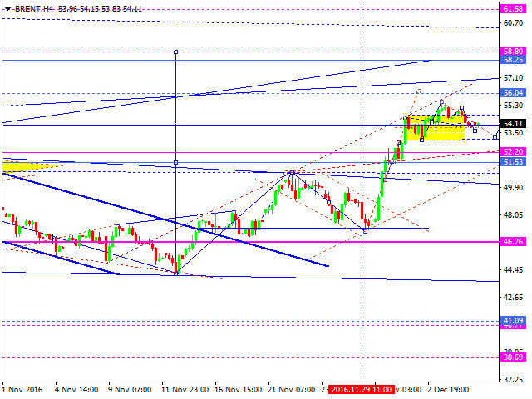The image size is (532, 399).
Task: Click the 44.45 price scale value
Action: click(513, 269)
